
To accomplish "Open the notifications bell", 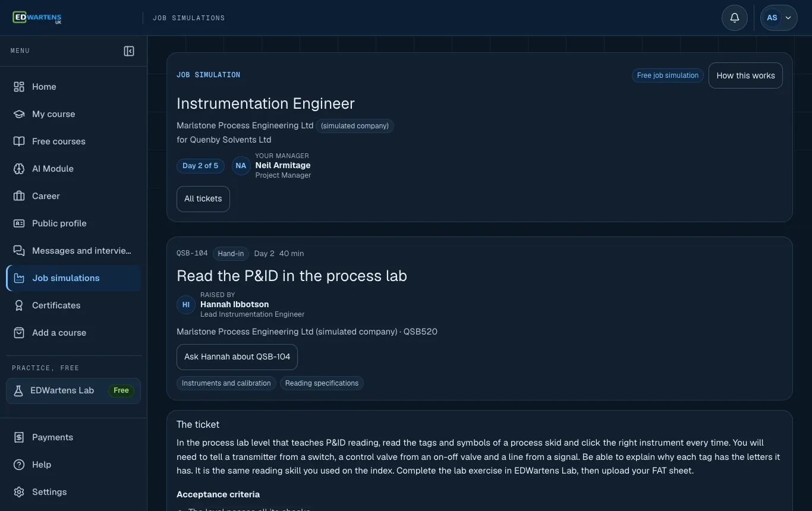I will point(735,18).
